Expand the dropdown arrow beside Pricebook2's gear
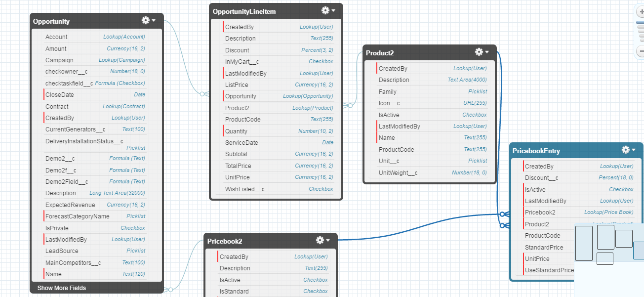Screen dimensions: 644x297 click(x=328, y=240)
